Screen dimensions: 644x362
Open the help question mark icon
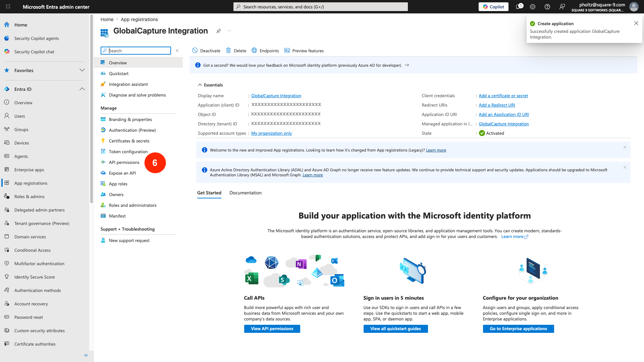[x=547, y=7]
